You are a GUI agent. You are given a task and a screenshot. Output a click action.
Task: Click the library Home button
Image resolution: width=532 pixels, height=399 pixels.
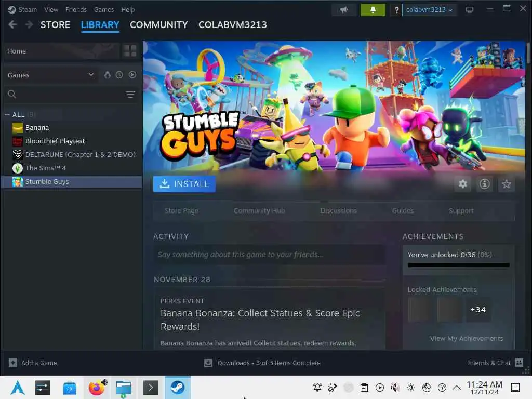[x=62, y=51]
